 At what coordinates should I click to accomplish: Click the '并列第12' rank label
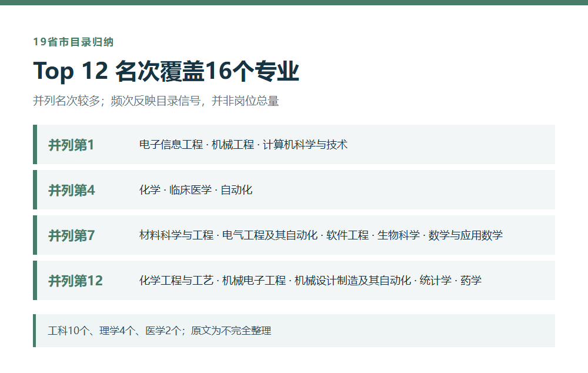click(75, 281)
